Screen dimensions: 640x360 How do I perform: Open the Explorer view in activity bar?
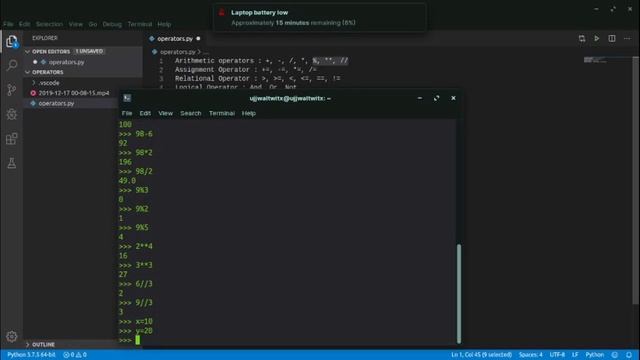pyautogui.click(x=11, y=41)
